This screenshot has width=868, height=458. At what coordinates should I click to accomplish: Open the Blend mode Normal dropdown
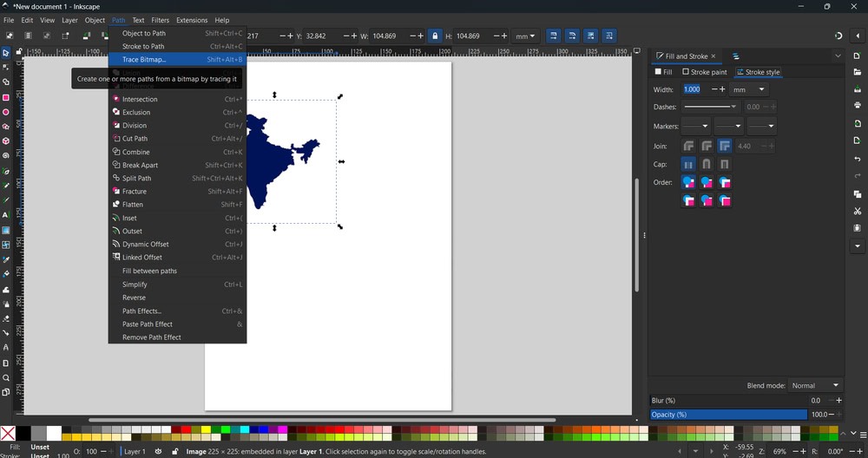pyautogui.click(x=815, y=385)
